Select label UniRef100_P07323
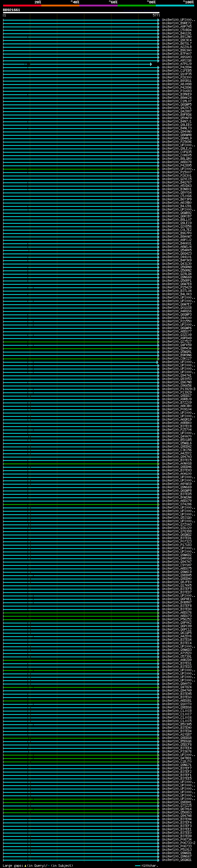 point(176,542)
